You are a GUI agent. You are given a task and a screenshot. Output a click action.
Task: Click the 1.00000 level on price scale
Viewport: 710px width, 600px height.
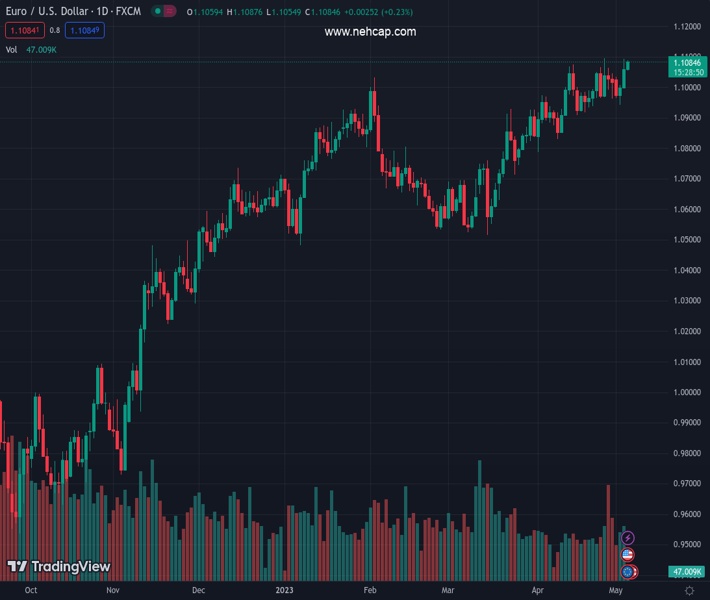[x=686, y=392]
